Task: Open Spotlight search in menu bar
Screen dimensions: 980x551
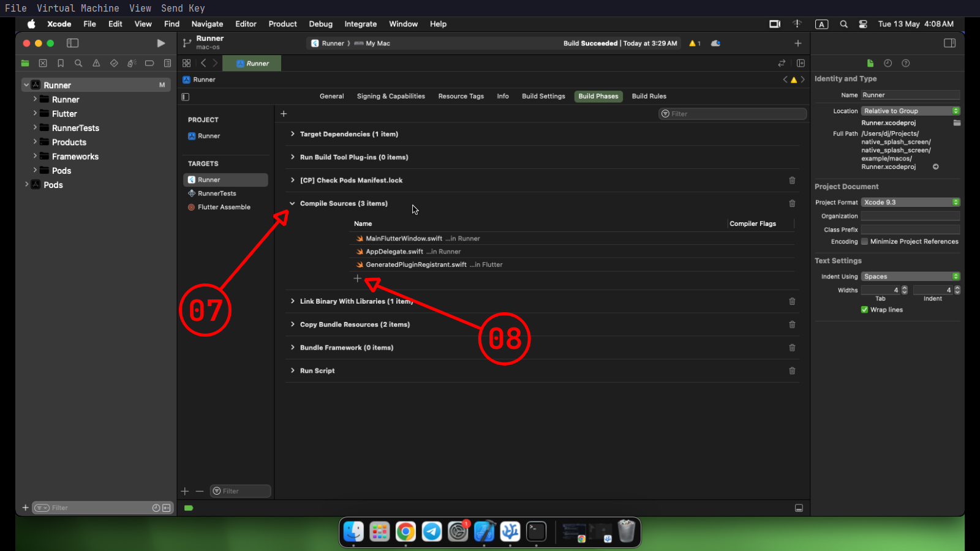Action: [x=843, y=24]
